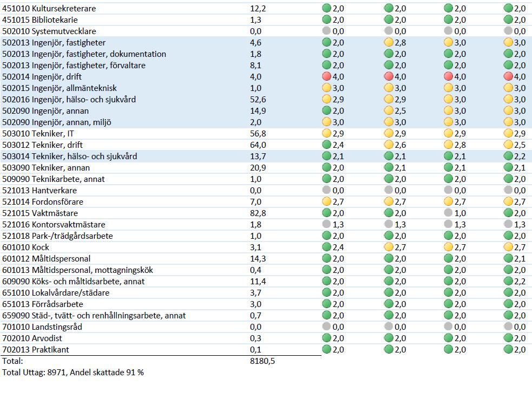Select '503014 Tekniker, hälso- och sjukvård' label
Viewport: 532px width, 398px height.
tap(70, 156)
